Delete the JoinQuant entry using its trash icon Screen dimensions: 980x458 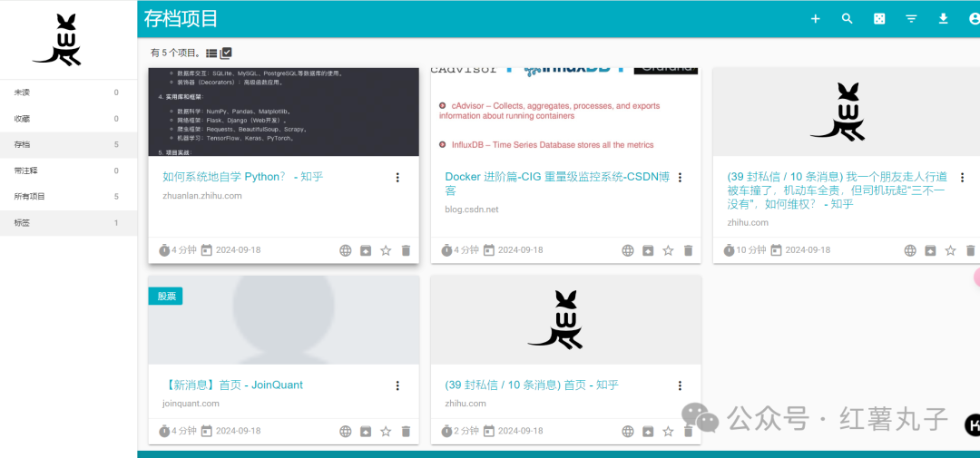(406, 432)
